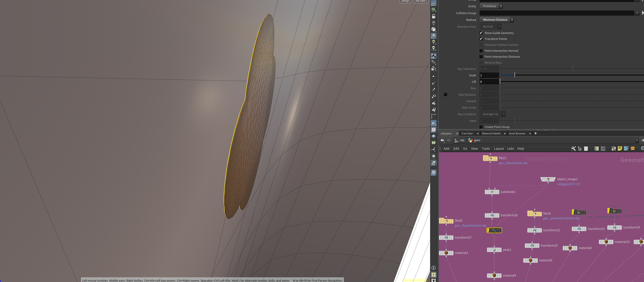The width and height of the screenshot is (644, 282).
Task: Open the network editor Tools menu
Action: coord(486,149)
